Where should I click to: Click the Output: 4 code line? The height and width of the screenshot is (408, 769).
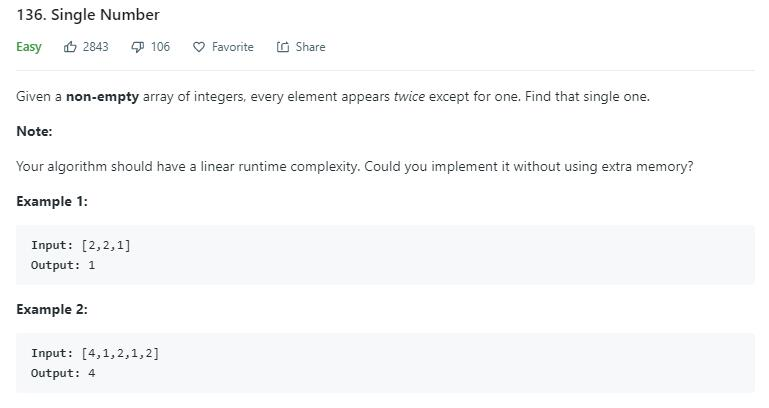(x=63, y=373)
